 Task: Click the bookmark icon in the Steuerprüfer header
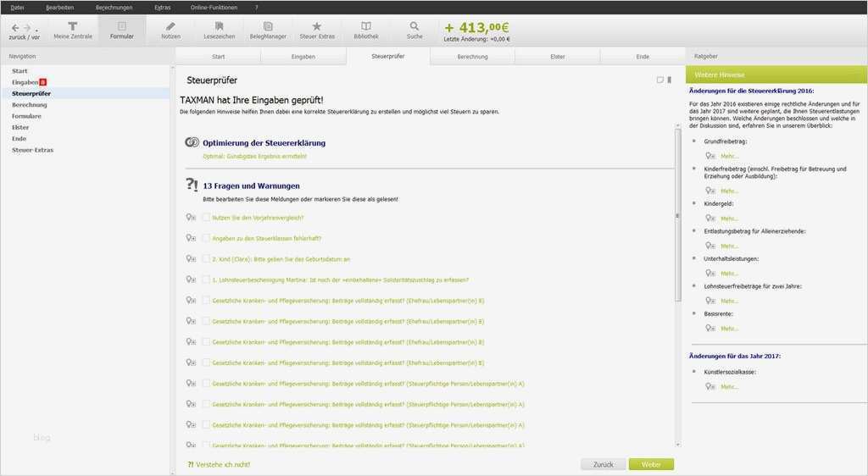(x=670, y=80)
